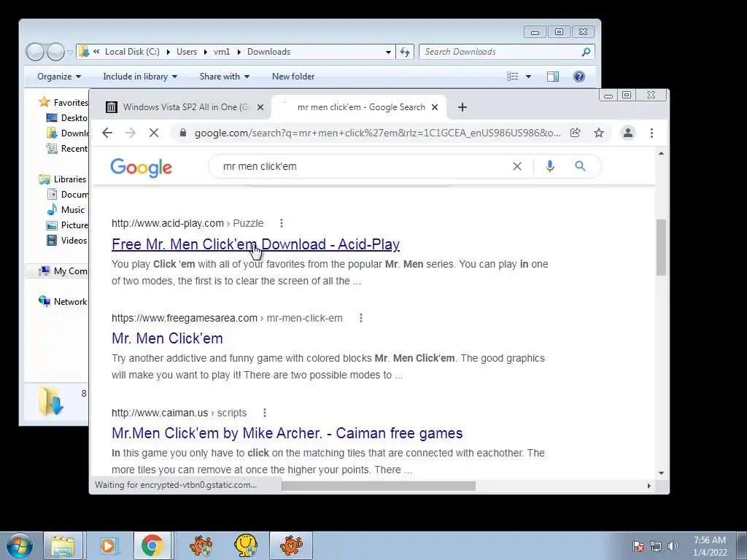This screenshot has width=747, height=560.
Task: Bookmark this page with the star
Action: [599, 133]
